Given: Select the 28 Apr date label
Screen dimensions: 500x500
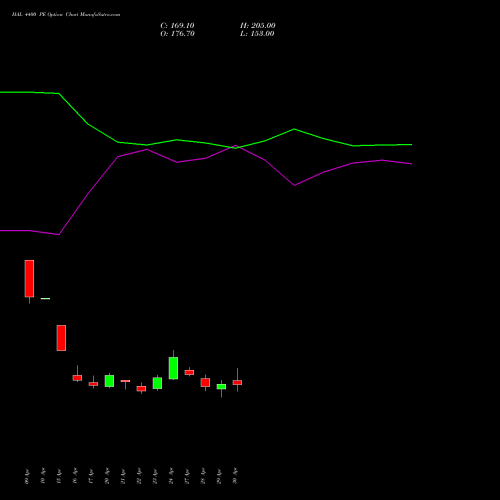Looking at the screenshot, I should click(203, 476).
